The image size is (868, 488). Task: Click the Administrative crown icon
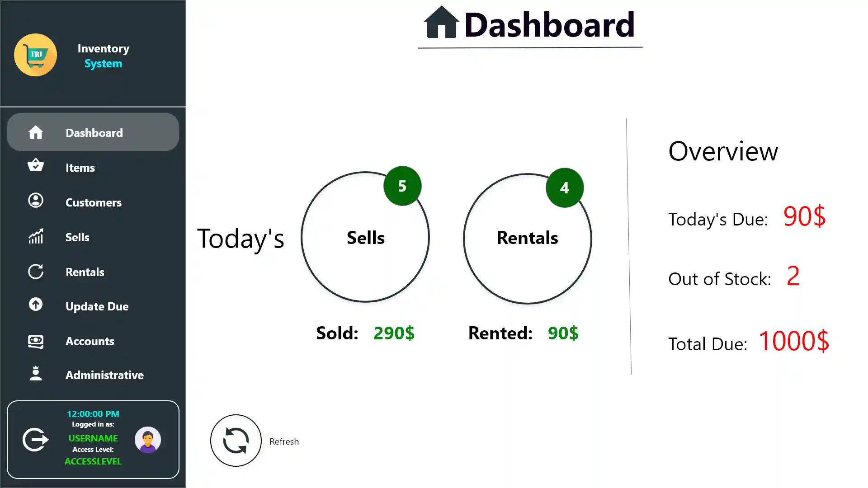tap(35, 374)
